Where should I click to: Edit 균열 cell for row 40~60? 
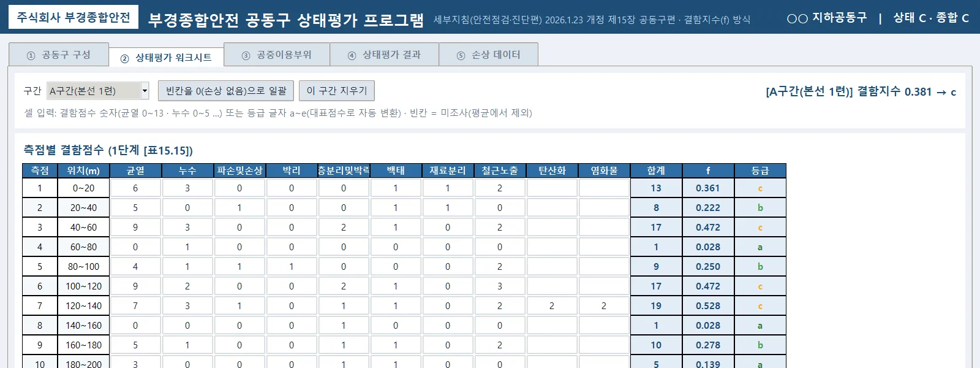pyautogui.click(x=135, y=227)
